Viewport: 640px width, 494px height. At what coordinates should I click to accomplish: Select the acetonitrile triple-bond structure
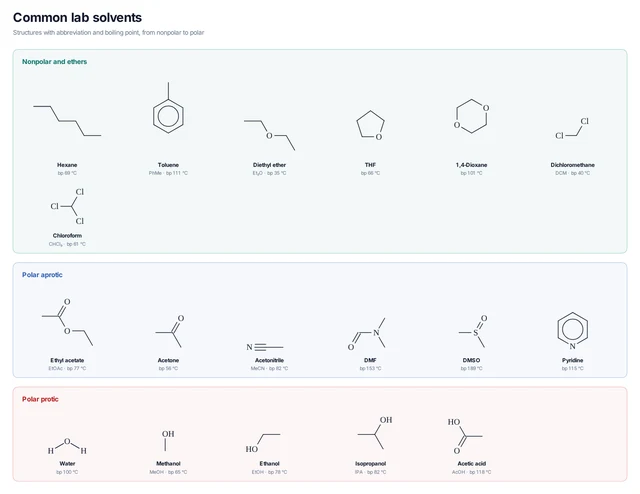click(x=264, y=347)
